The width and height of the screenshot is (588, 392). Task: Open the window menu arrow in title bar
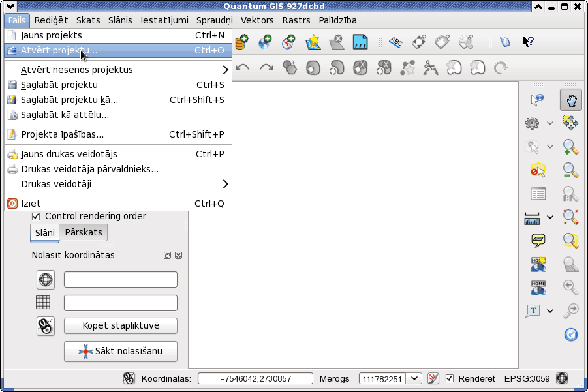coord(10,6)
